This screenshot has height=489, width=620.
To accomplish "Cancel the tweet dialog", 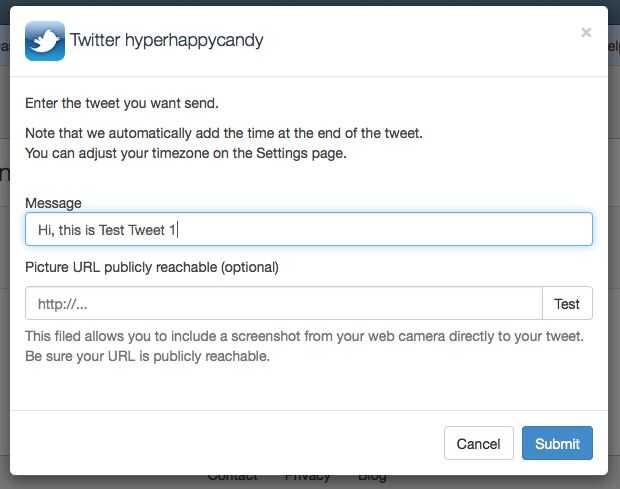I will coord(478,443).
